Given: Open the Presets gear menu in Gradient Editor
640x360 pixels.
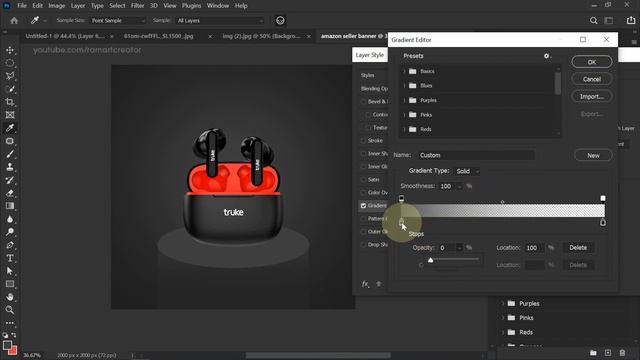Looking at the screenshot, I should click(x=547, y=56).
